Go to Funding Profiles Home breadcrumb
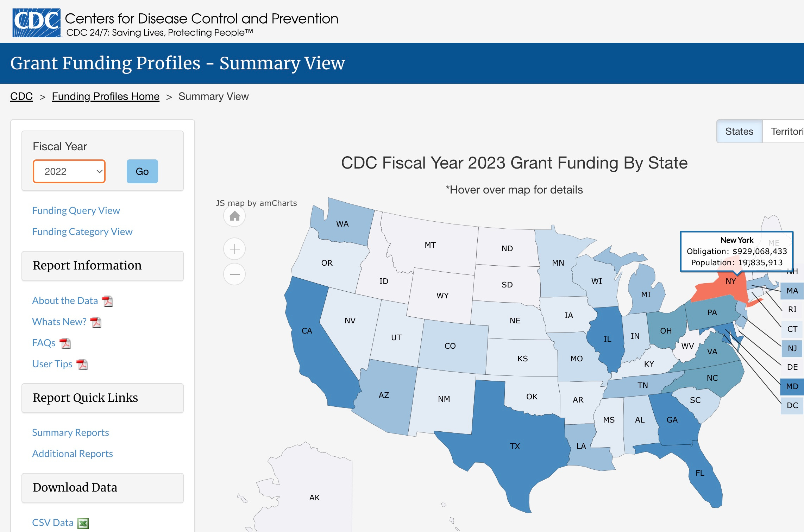 [106, 96]
